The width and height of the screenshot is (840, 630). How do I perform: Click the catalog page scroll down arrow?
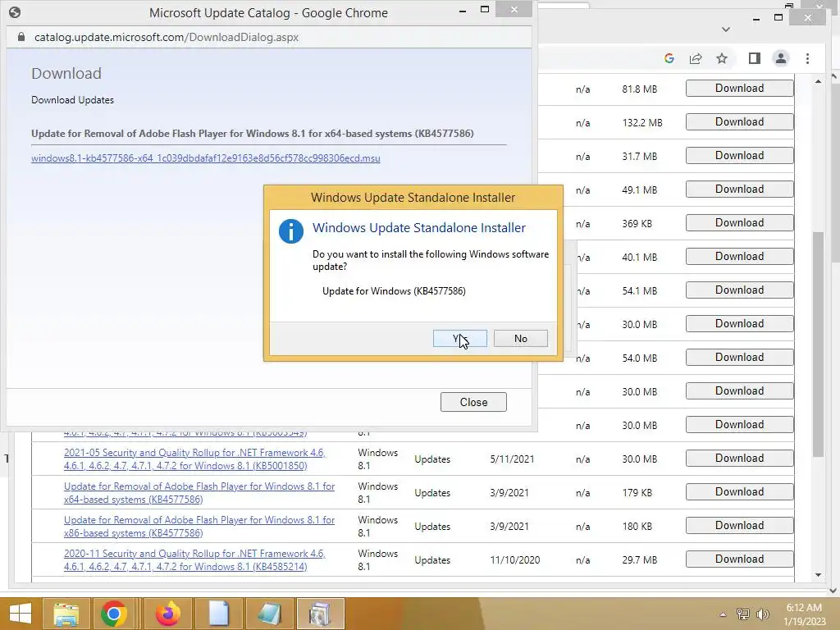(x=818, y=575)
